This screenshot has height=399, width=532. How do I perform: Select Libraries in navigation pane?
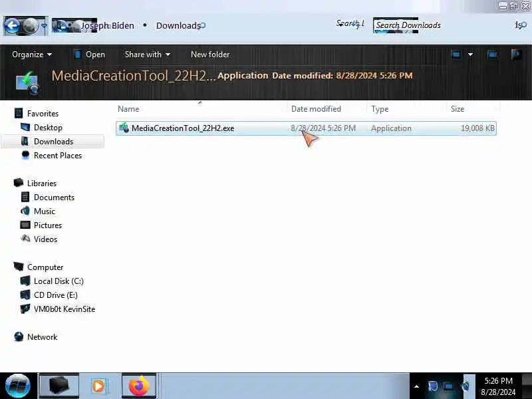coord(42,184)
